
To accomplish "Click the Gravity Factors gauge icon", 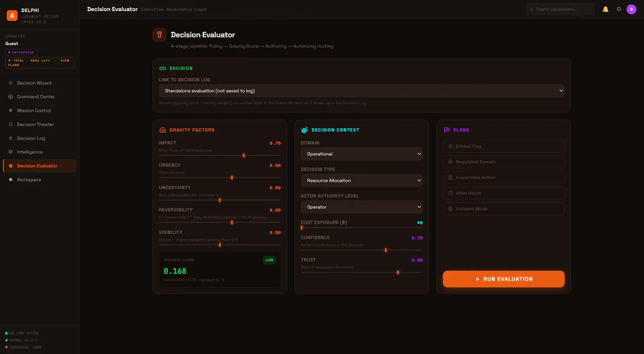I will click(163, 130).
